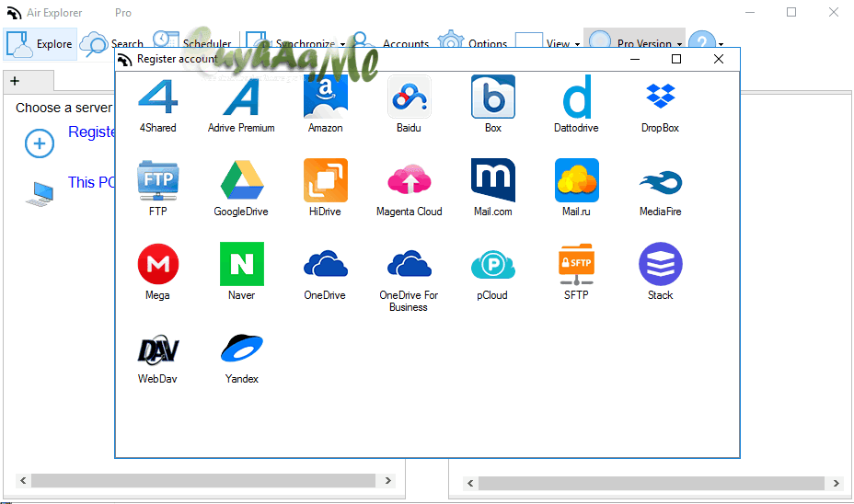This screenshot has height=504, width=854.
Task: Pick the Amazon cloud service
Action: tap(325, 97)
